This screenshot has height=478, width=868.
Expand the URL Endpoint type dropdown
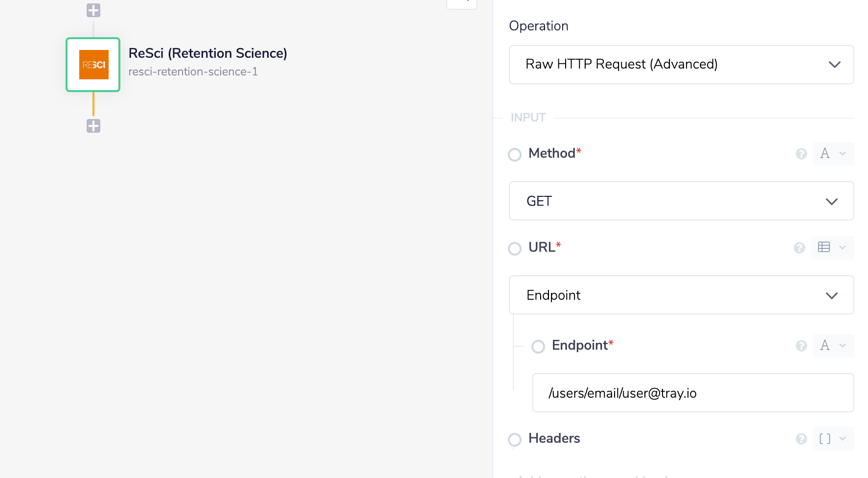click(681, 295)
